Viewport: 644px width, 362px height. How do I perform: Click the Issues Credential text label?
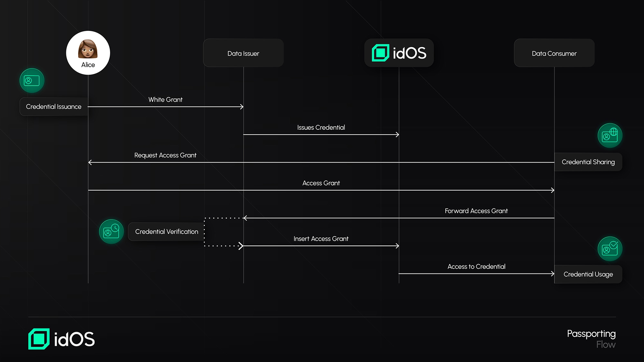(x=321, y=127)
